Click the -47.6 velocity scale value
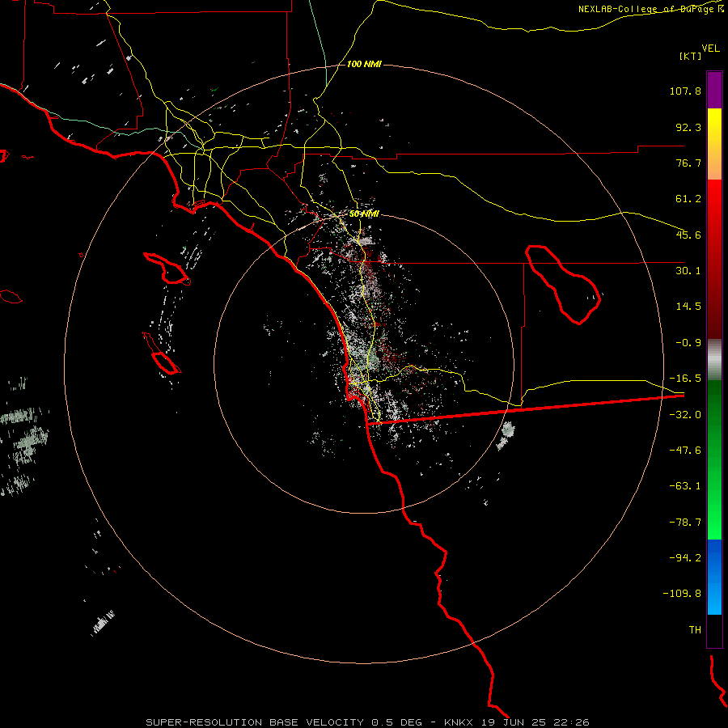The width and height of the screenshot is (728, 728). pyautogui.click(x=685, y=451)
